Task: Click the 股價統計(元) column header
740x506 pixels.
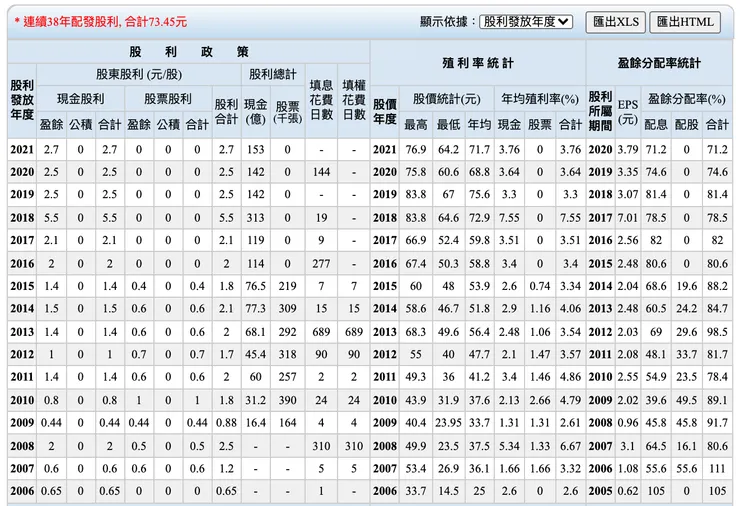Action: click(446, 99)
